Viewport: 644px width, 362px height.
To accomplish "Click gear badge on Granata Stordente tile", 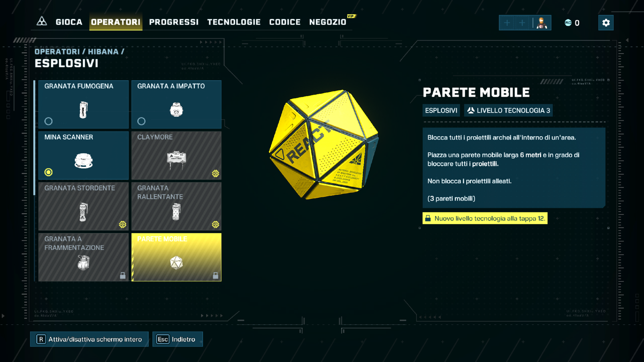I will pyautogui.click(x=122, y=224).
